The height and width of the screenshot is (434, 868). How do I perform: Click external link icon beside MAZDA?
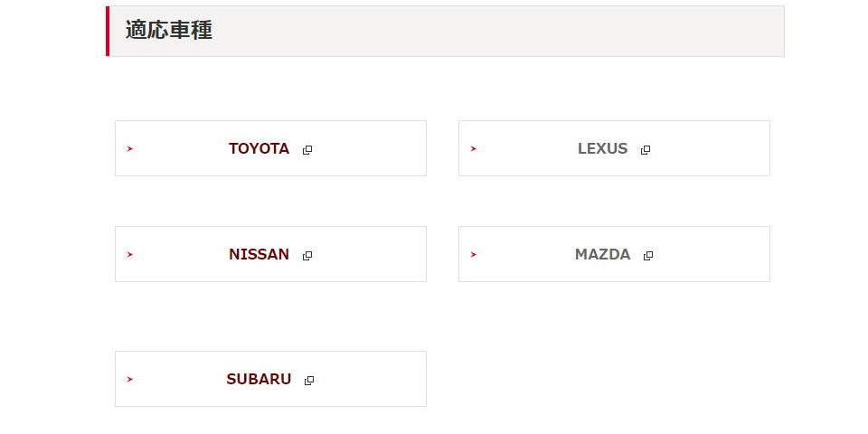tap(648, 256)
